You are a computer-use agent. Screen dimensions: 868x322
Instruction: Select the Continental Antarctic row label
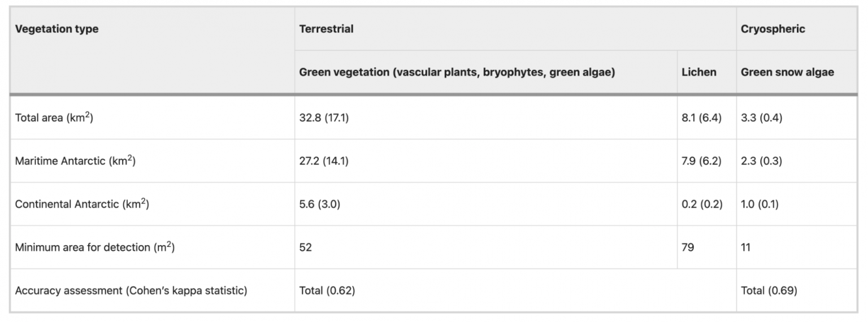152,204
